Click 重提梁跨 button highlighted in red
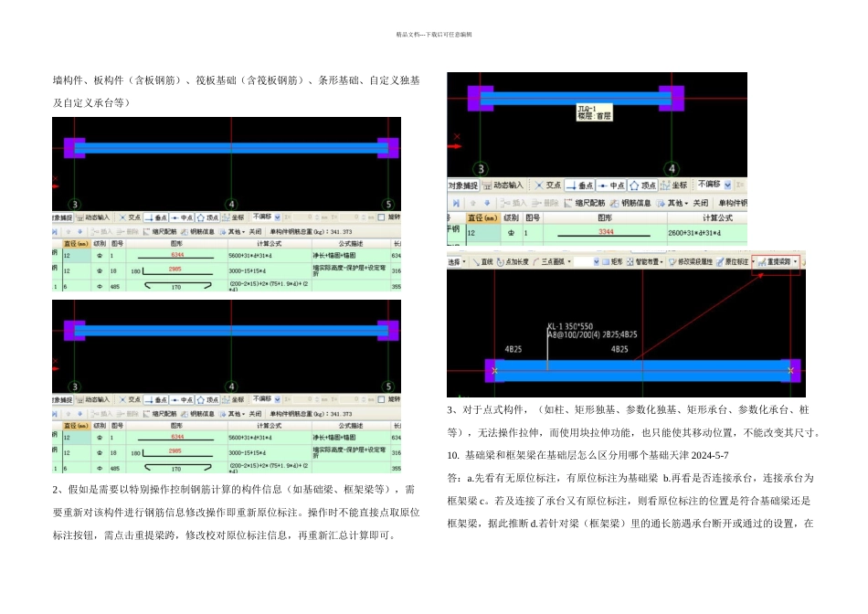Image resolution: width=868 pixels, height=614 pixels. coord(775,262)
